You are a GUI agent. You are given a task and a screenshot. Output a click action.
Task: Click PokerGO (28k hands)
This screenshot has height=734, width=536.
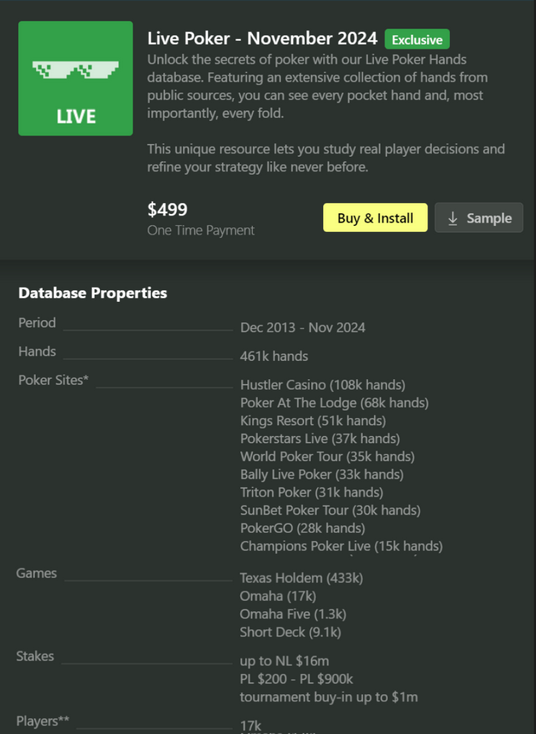click(x=302, y=528)
